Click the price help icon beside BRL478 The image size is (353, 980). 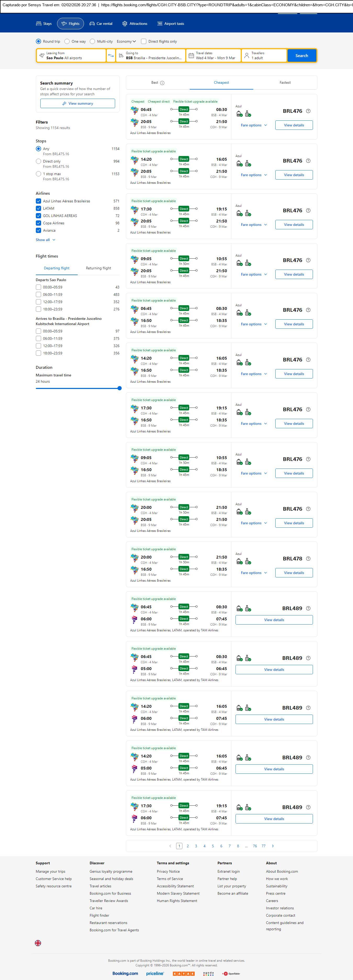308,559
